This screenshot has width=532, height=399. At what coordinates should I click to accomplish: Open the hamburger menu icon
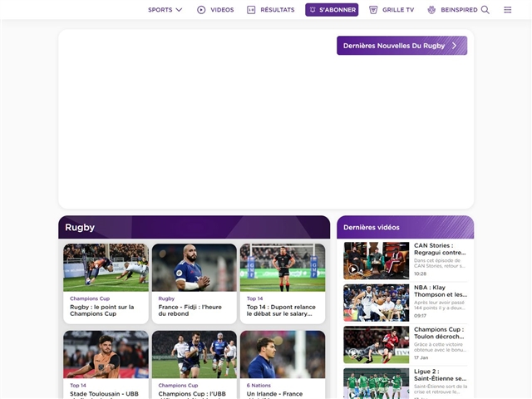508,10
